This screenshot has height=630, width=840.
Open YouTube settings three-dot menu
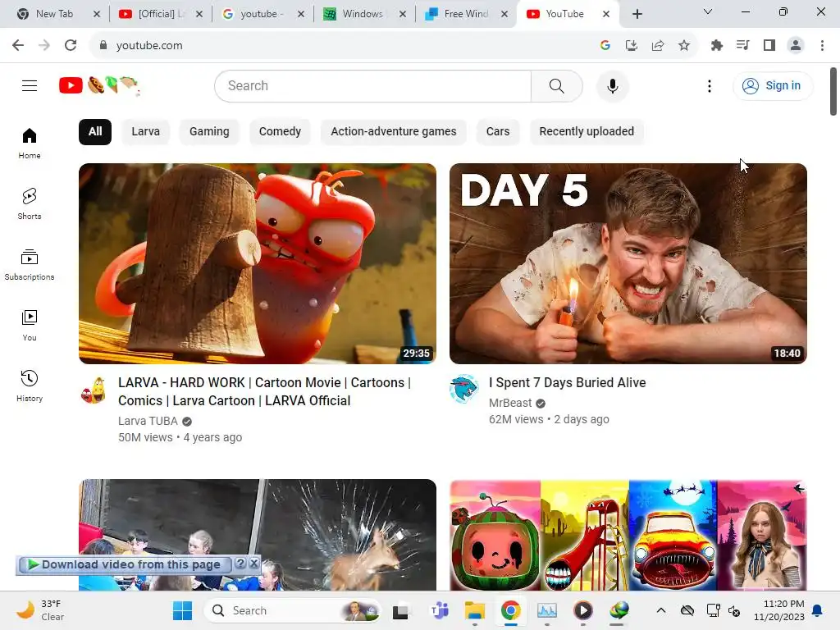coord(710,85)
